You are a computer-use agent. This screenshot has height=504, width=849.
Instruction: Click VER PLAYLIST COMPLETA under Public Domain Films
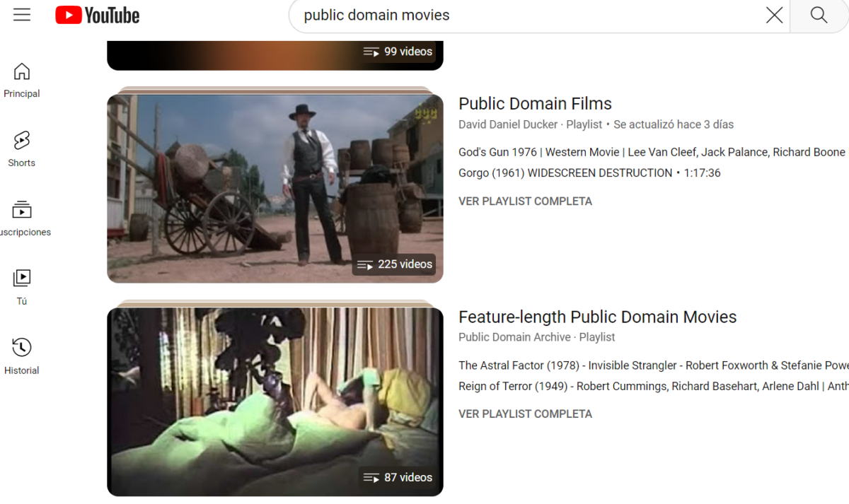(525, 201)
